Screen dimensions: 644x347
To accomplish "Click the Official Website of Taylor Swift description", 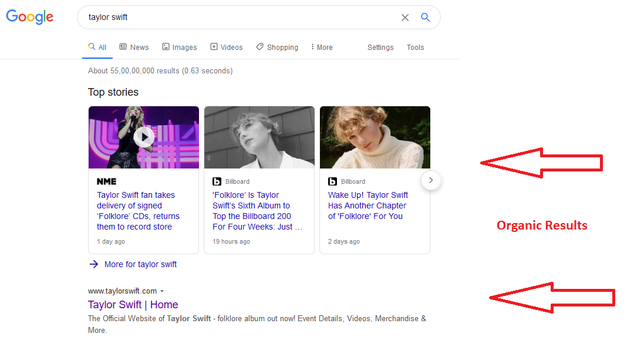I will [257, 324].
